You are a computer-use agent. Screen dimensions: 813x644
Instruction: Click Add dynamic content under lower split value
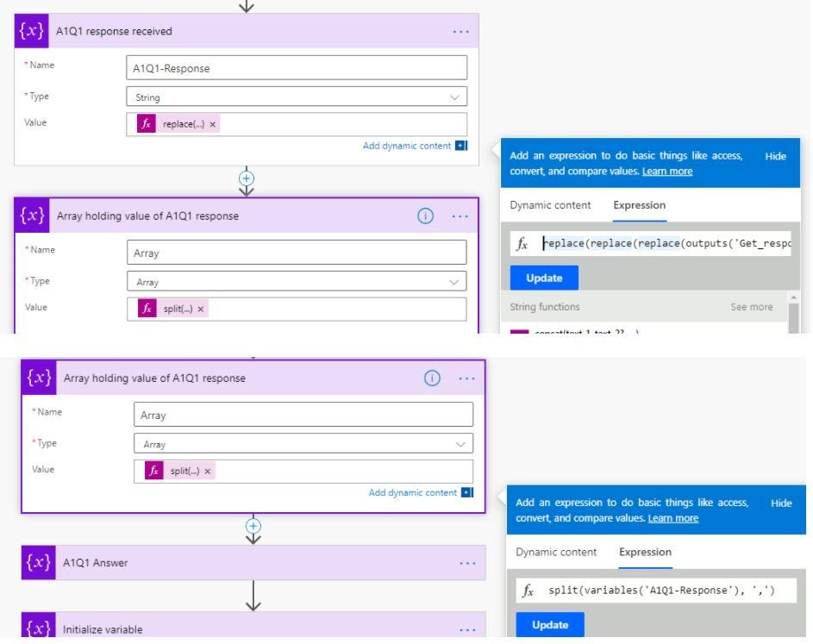[x=413, y=492]
